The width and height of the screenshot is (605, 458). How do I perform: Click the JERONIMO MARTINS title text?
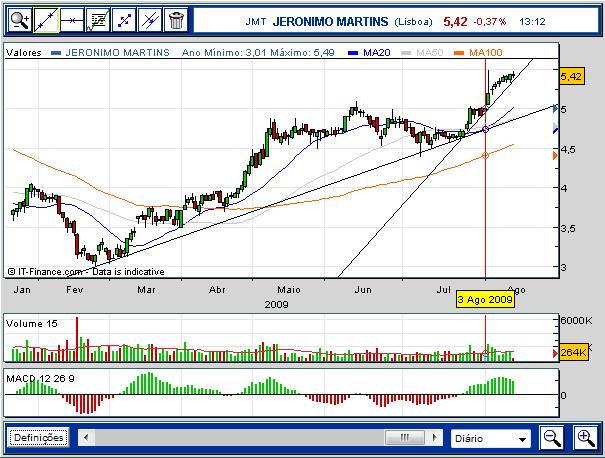point(330,22)
